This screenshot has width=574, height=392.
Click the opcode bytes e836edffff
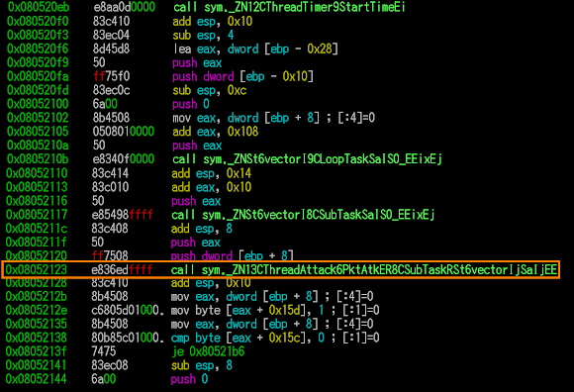[x=122, y=270]
